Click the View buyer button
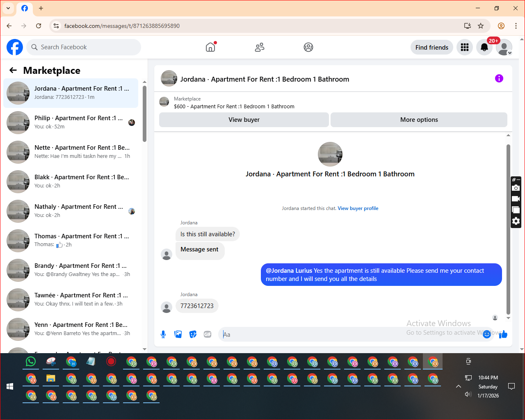The height and width of the screenshot is (420, 525). tap(244, 120)
